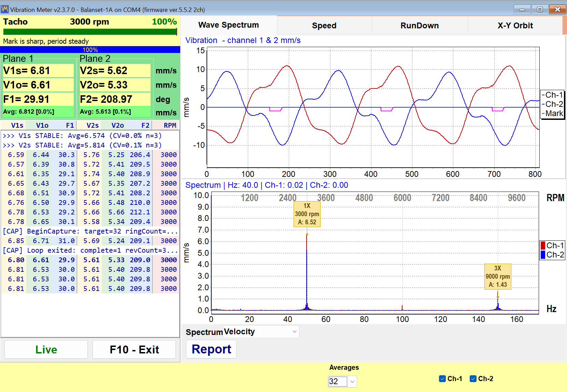567x392 pixels.
Task: Click the F2= 208.97 reading
Action: click(115, 99)
